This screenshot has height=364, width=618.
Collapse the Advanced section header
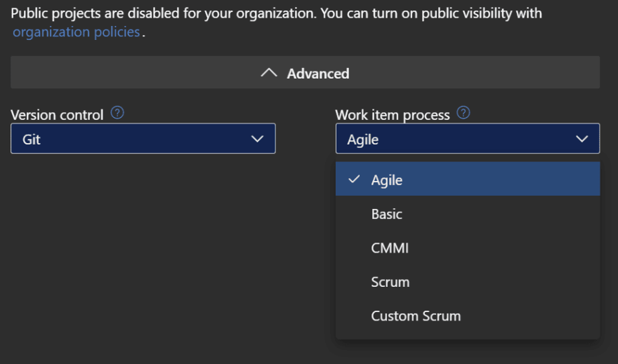pos(305,72)
